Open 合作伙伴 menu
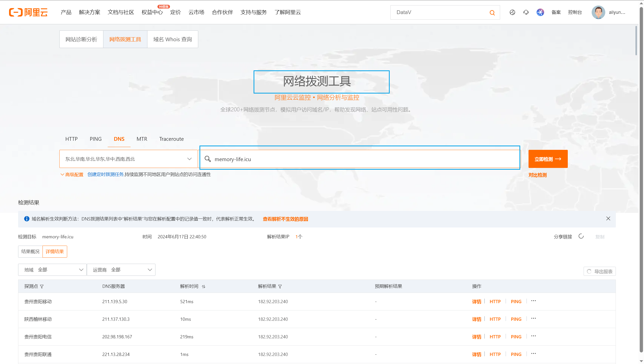The height and width of the screenshot is (364, 644). [222, 12]
